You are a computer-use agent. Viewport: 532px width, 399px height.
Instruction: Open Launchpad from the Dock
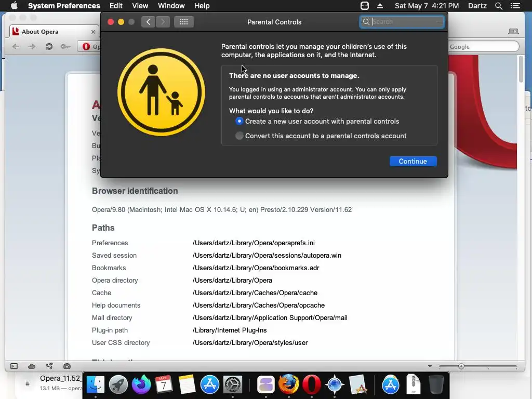click(x=118, y=384)
